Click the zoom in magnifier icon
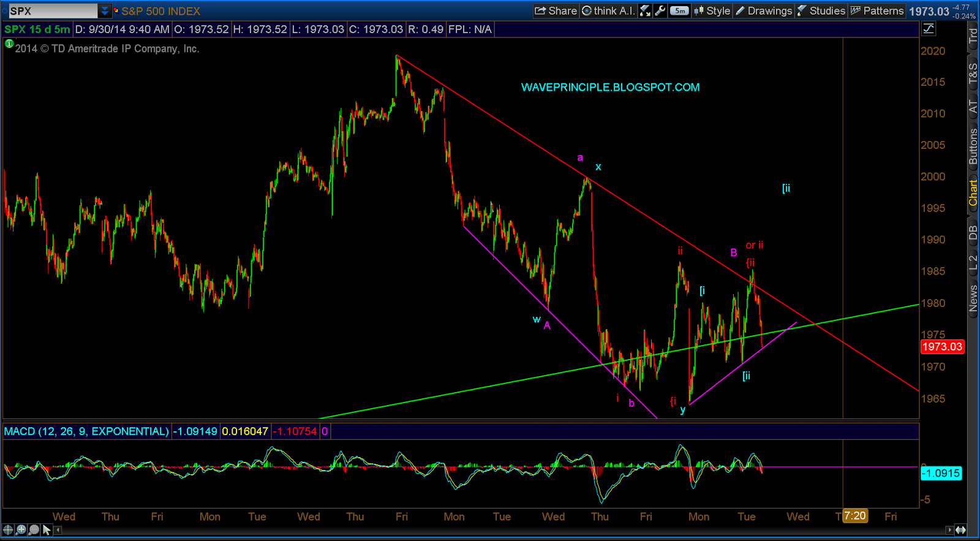 [21, 530]
